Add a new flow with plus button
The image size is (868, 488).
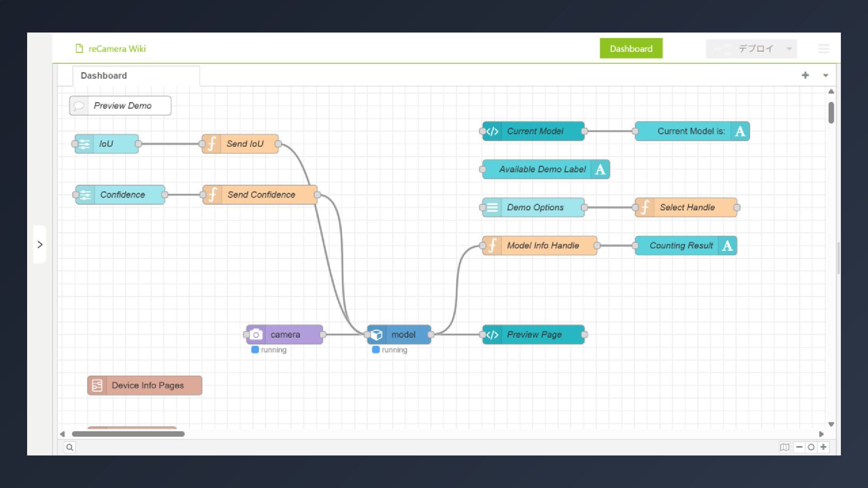pyautogui.click(x=805, y=75)
